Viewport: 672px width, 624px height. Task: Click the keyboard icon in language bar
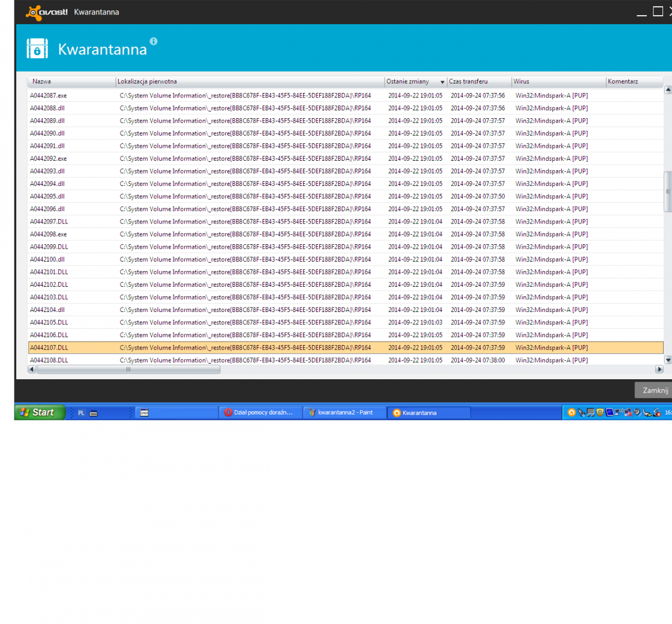pos(94,413)
